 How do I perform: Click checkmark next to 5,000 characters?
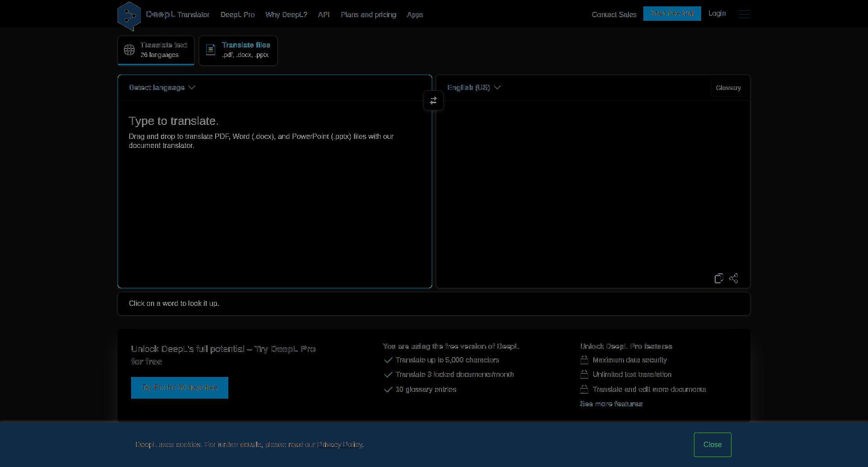(x=388, y=360)
